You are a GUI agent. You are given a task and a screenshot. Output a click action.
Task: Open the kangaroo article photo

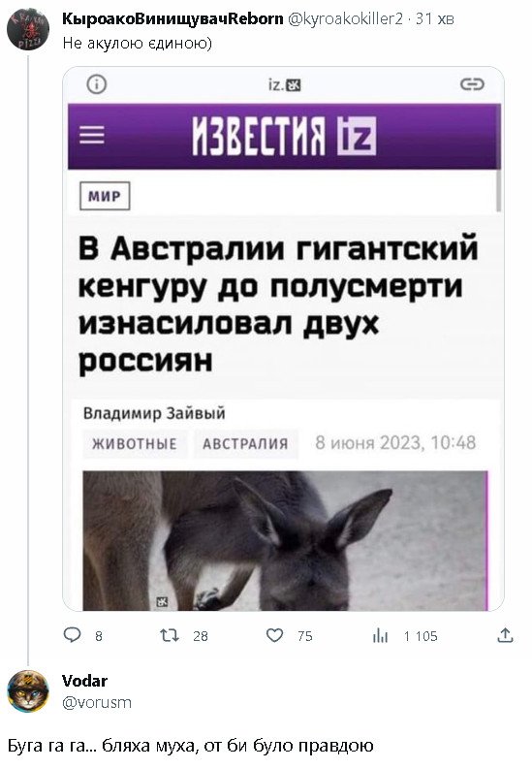tap(285, 540)
